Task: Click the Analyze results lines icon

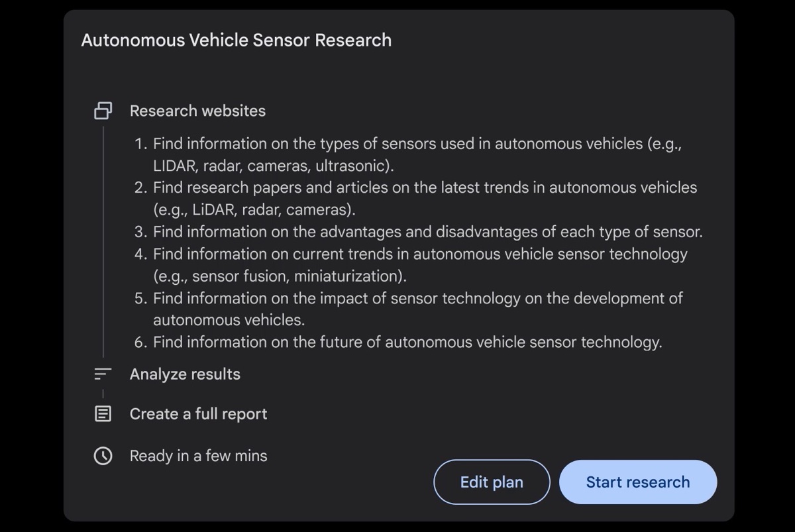Action: pos(103,374)
